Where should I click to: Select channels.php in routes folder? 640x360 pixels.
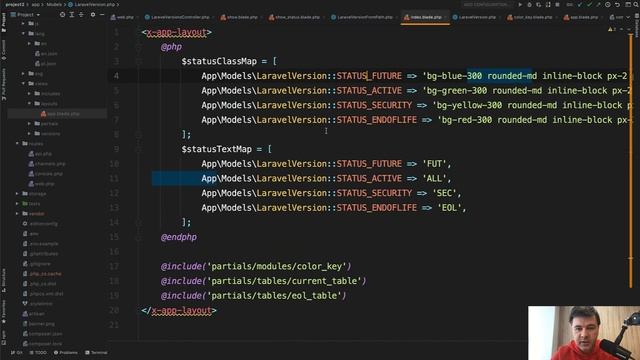click(x=47, y=164)
